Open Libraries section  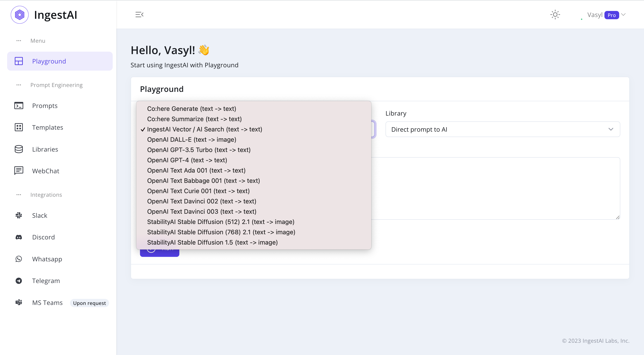45,149
